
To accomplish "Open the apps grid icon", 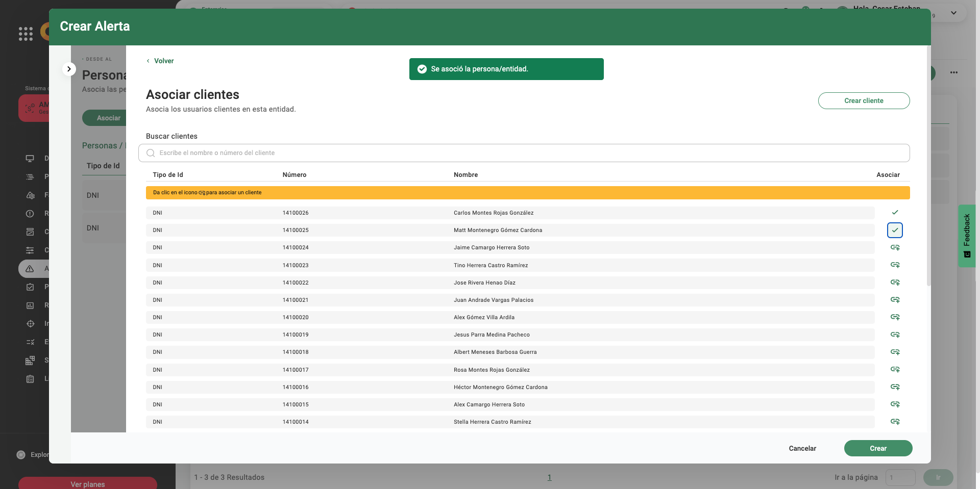I will point(26,34).
